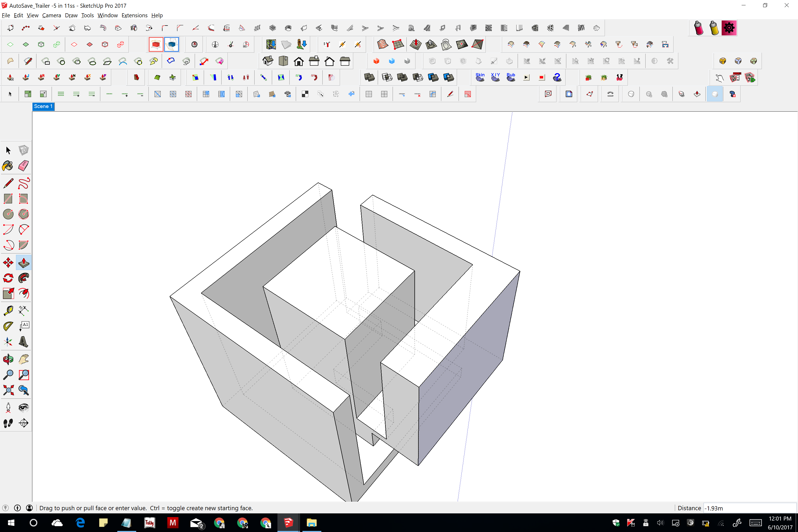The image size is (798, 532).
Task: Select the Make Component tool
Action: point(23,150)
